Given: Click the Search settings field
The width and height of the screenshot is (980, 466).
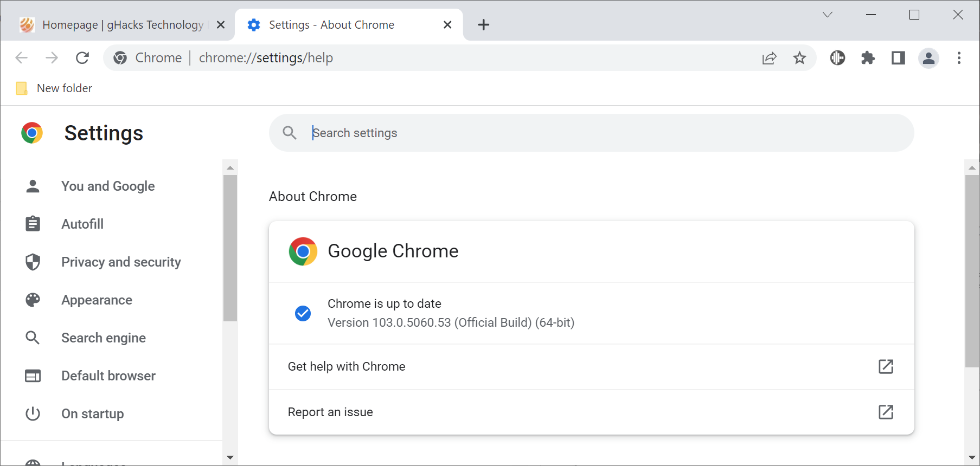Looking at the screenshot, I should (592, 133).
